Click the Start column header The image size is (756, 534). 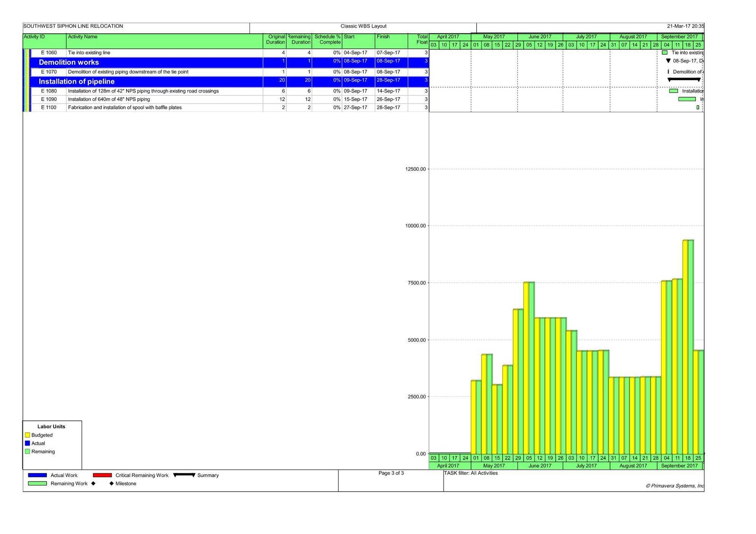(x=349, y=37)
